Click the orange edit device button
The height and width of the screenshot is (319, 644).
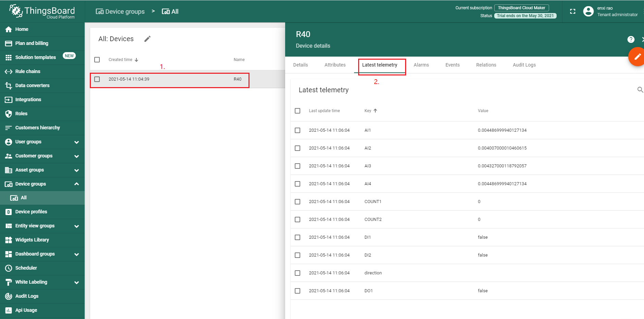tap(637, 57)
